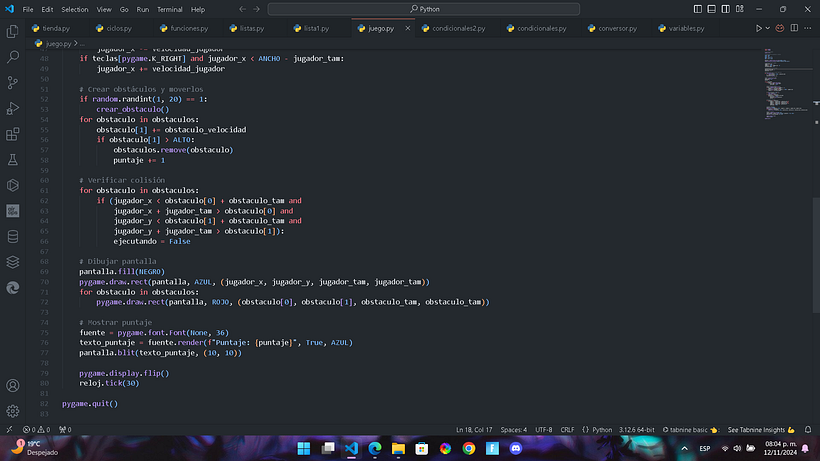820x461 pixels.
Task: Switch to the condicionales.py tab
Action: click(542, 28)
